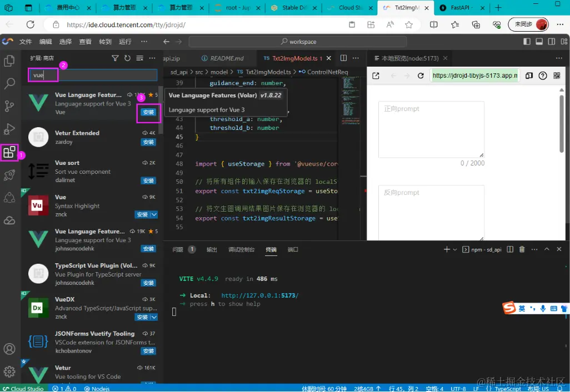Screen dimensions: 570x392
Task: Clear extension search results icon
Action: coord(139,58)
